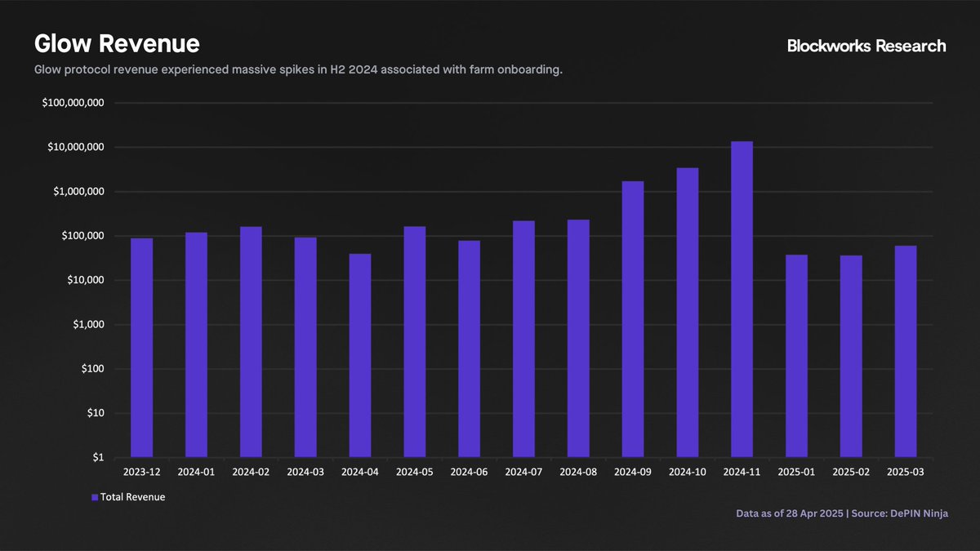Select the 2024-11 tallest revenue bar
The image size is (980, 551).
[x=742, y=299]
